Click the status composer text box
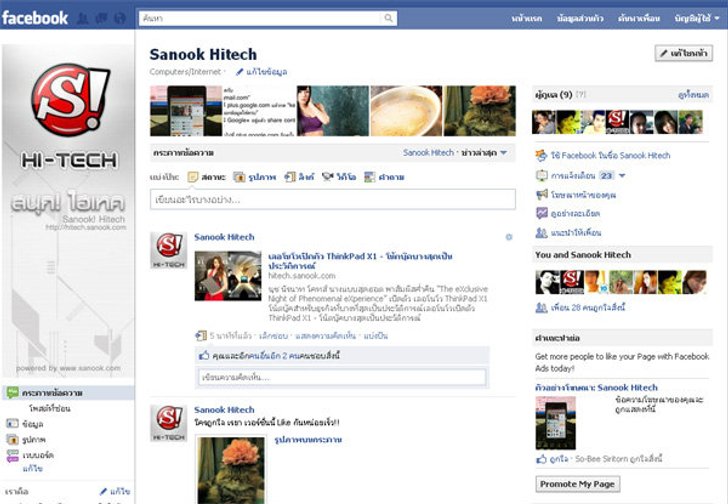728x504 pixels. tap(332, 200)
